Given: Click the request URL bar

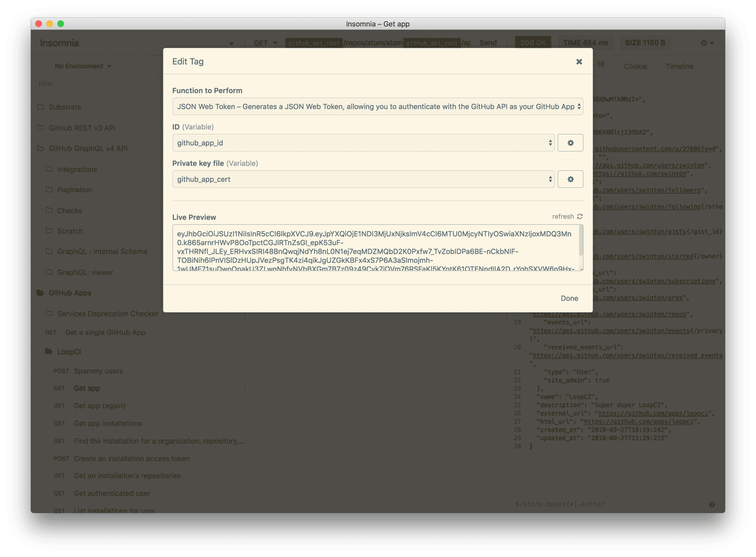Looking at the screenshot, I should point(378,43).
